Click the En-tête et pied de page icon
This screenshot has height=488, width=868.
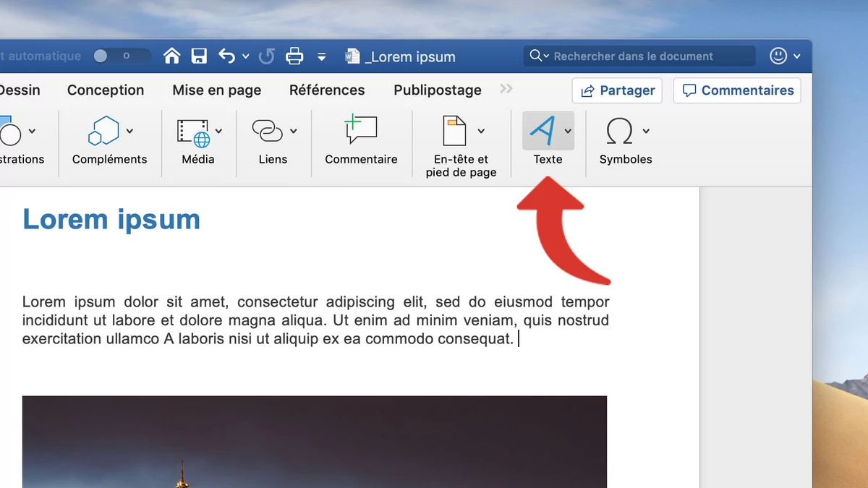point(455,131)
